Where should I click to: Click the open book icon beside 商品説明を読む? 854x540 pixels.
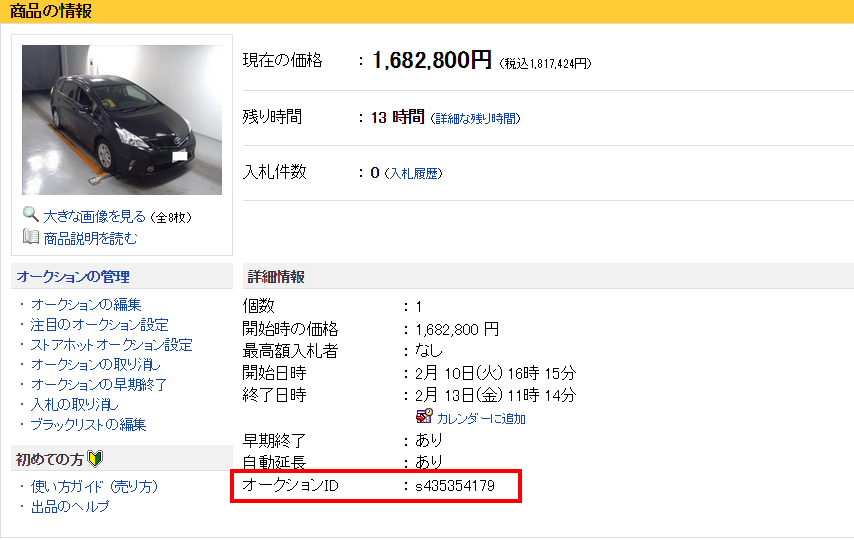pyautogui.click(x=30, y=236)
